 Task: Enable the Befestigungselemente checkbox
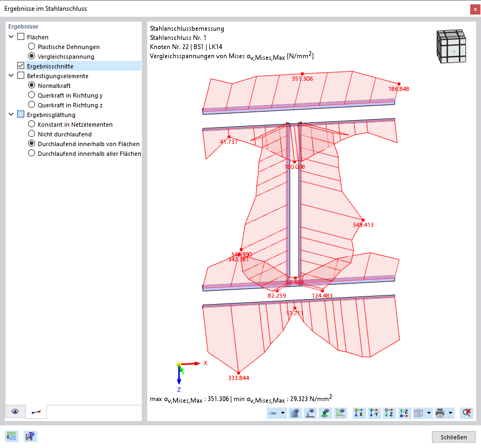click(21, 75)
